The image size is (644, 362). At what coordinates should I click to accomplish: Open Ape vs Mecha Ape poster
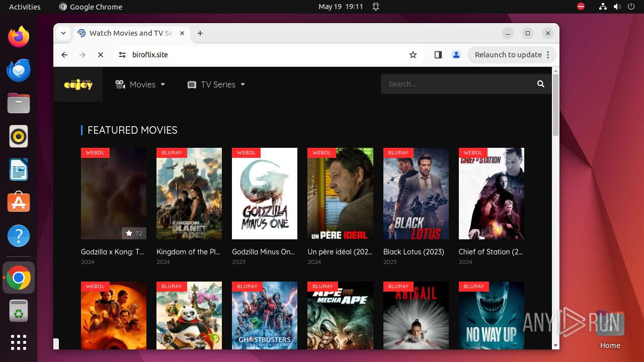point(341,316)
